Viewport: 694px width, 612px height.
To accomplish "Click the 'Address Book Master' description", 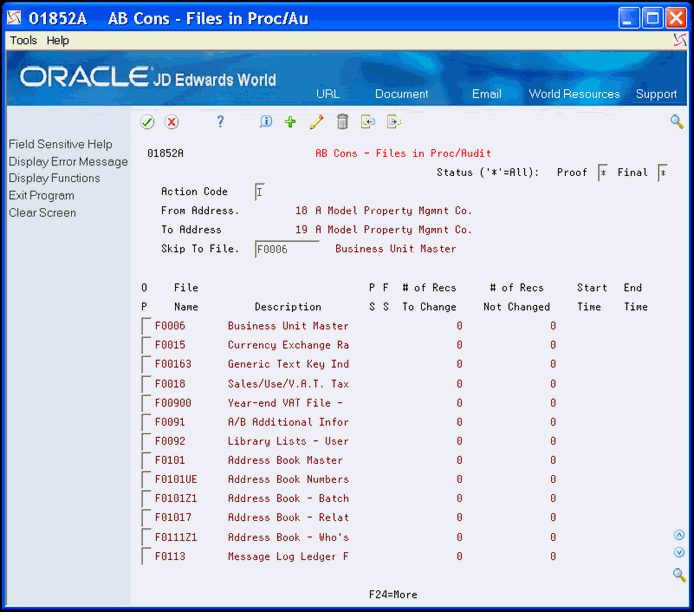I will point(285,460).
